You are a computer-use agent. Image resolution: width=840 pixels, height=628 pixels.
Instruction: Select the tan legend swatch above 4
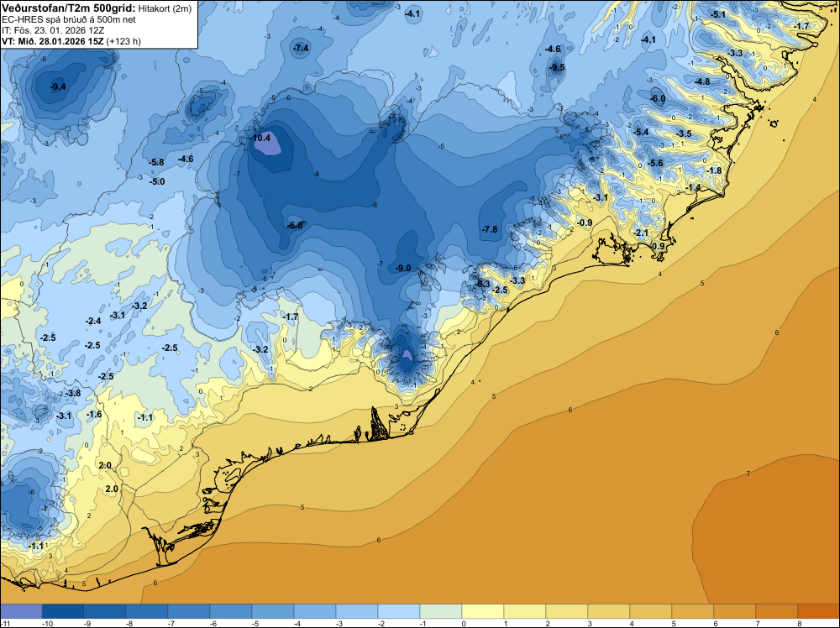tap(651, 611)
